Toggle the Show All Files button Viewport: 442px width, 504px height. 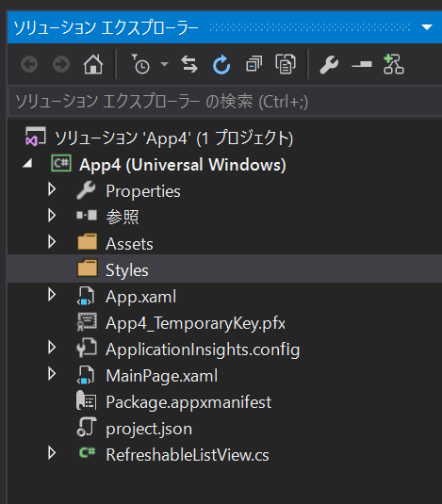[x=286, y=64]
